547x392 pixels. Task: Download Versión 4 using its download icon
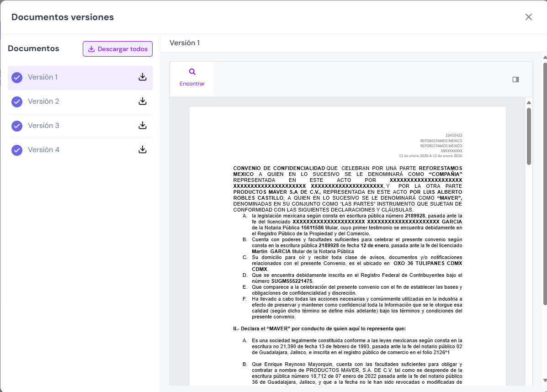(x=143, y=150)
